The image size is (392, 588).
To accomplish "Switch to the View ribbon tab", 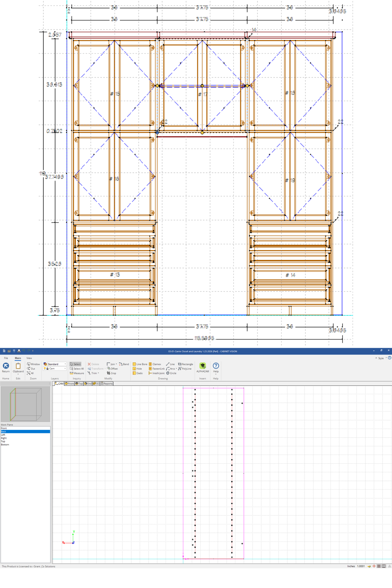I will click(29, 358).
